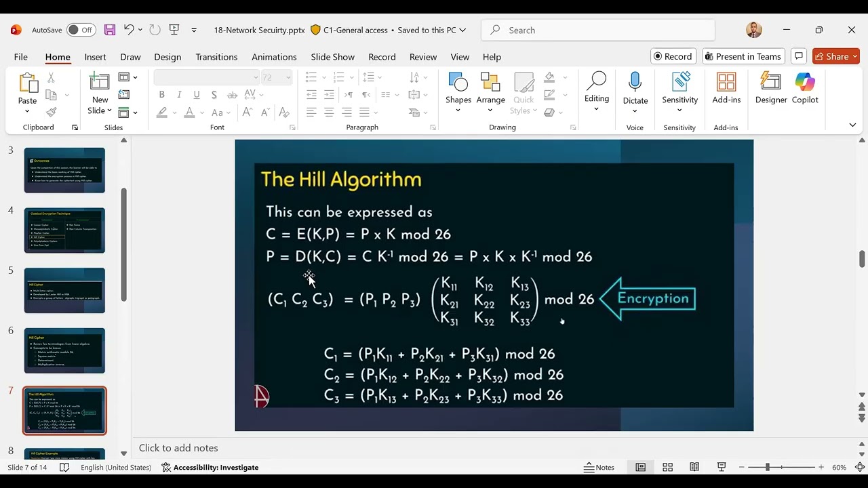The image size is (868, 488).
Task: Open the Arrange tool icon
Action: click(x=490, y=83)
